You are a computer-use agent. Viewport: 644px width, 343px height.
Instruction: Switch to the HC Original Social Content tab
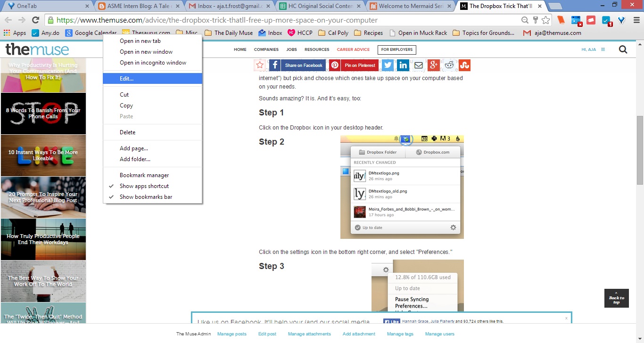pos(318,6)
